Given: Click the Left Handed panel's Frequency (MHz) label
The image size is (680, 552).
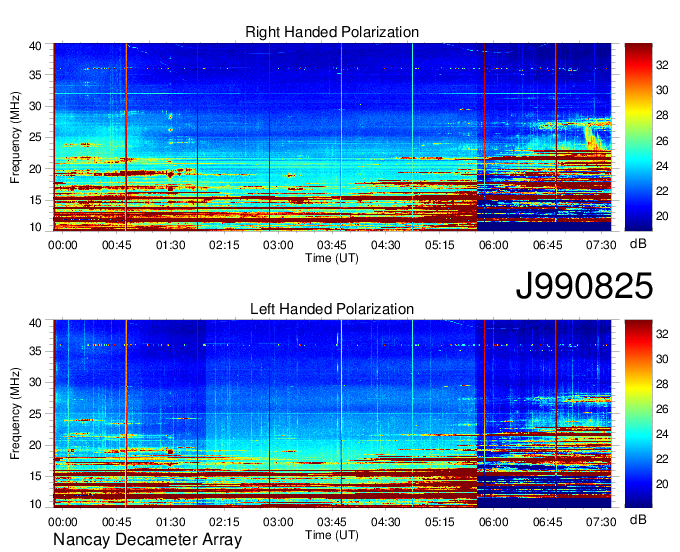Looking at the screenshot, I should (x=15, y=414).
